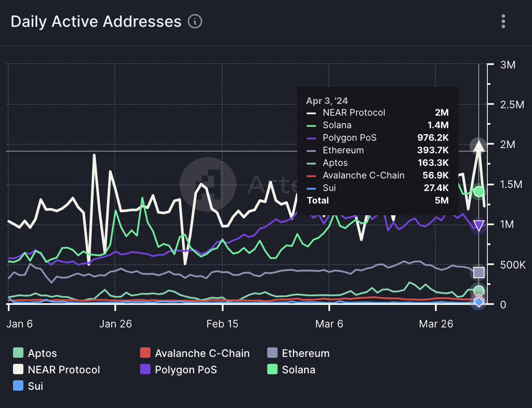Click the Jan 6 x-axis label

(21, 324)
